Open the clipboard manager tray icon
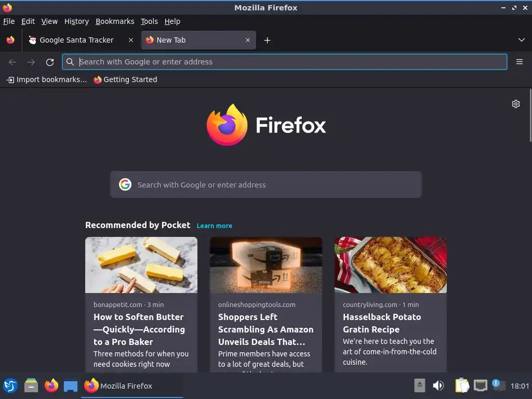Image resolution: width=532 pixels, height=399 pixels. tap(462, 386)
